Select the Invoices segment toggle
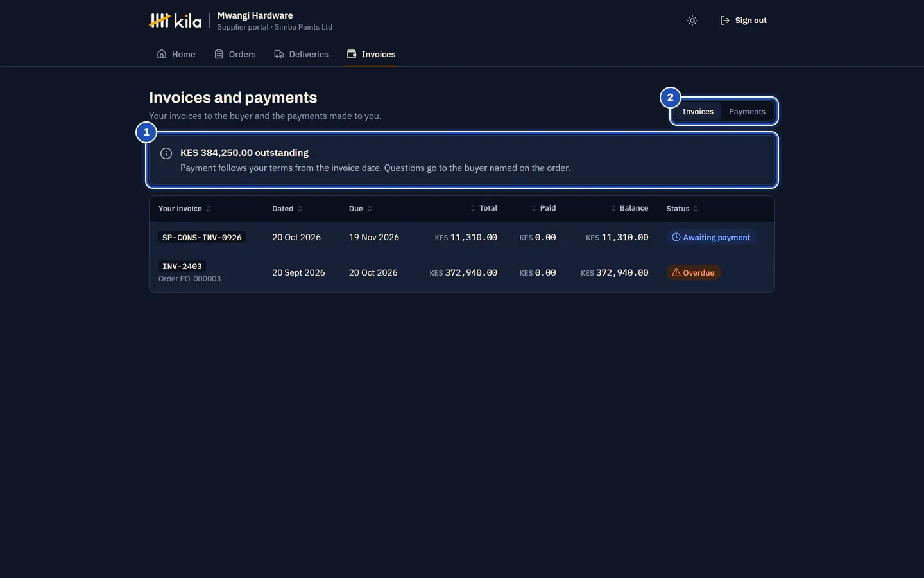Image resolution: width=924 pixels, height=578 pixels. [x=697, y=112]
